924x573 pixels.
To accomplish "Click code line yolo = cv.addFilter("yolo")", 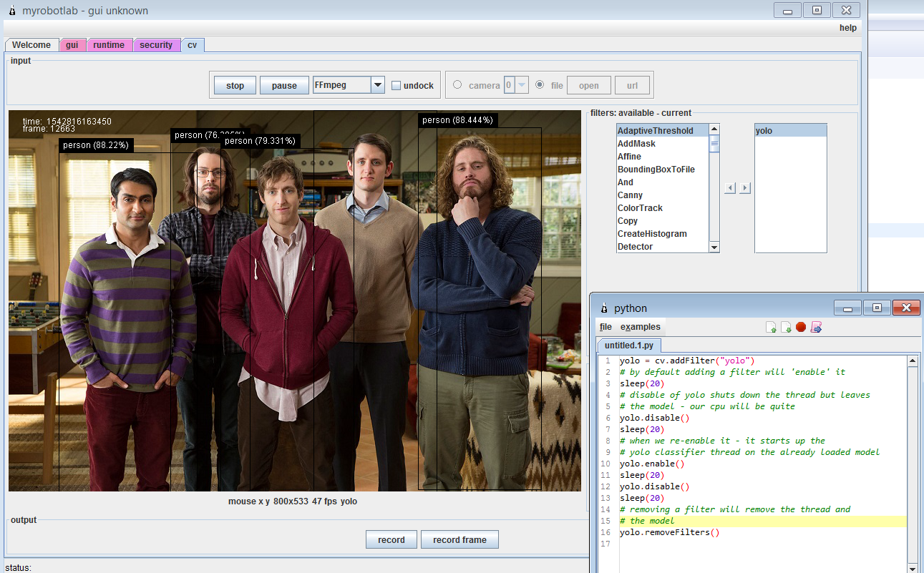I will click(687, 361).
